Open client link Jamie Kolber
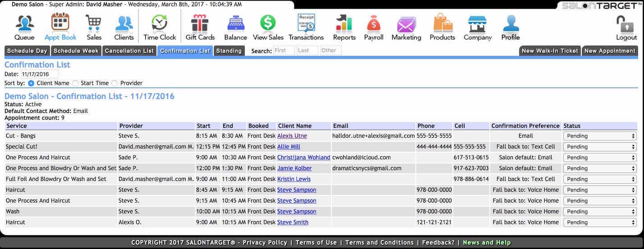Viewport: 644px width, 249px height. 294,168
